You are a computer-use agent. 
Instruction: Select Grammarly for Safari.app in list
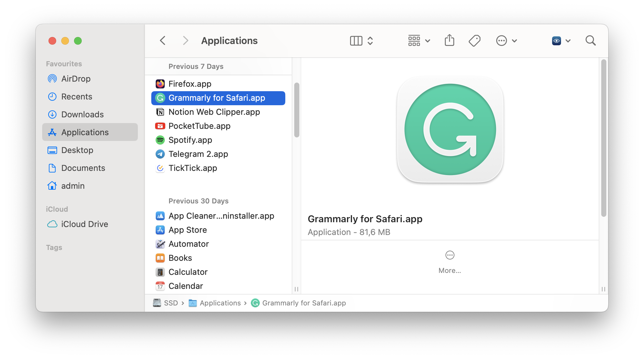[x=218, y=98]
